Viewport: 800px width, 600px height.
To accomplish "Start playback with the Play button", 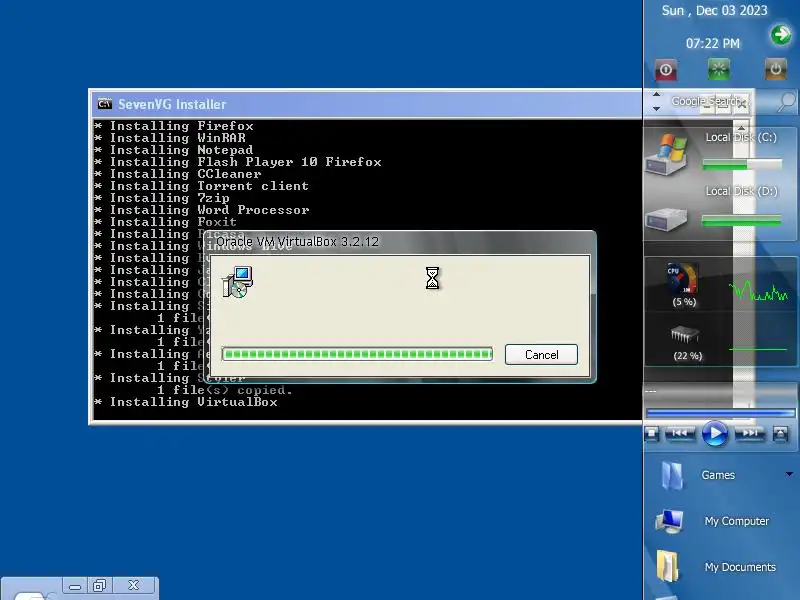I will (x=715, y=434).
